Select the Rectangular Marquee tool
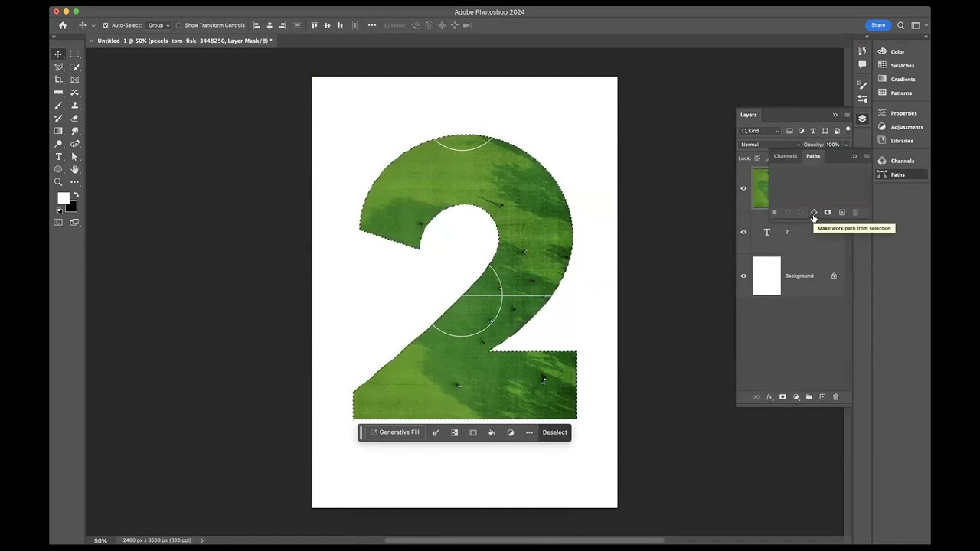 point(74,54)
